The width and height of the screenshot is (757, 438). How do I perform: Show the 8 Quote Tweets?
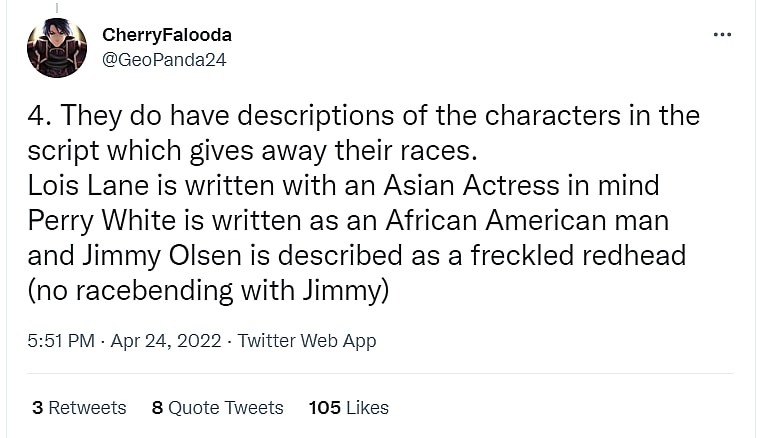click(x=217, y=408)
